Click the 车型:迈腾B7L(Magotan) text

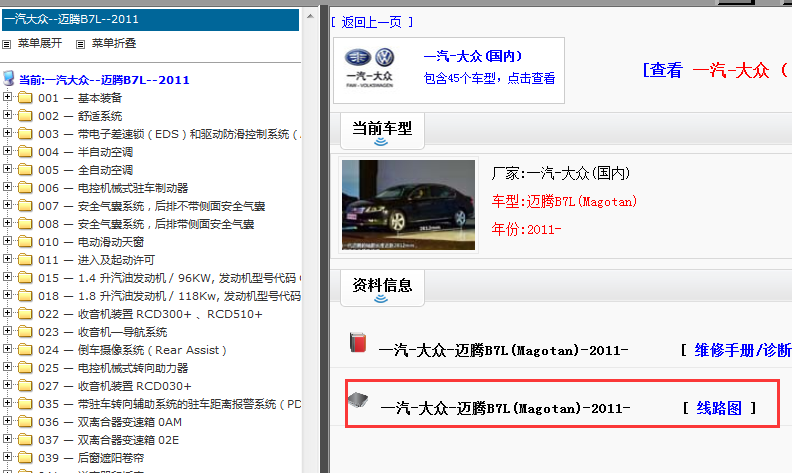[564, 202]
